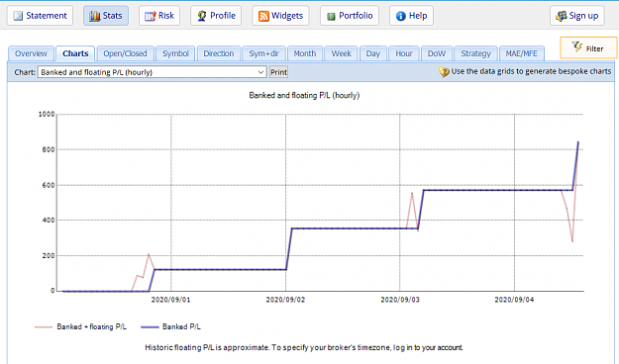Go to the Risk section

point(159,16)
